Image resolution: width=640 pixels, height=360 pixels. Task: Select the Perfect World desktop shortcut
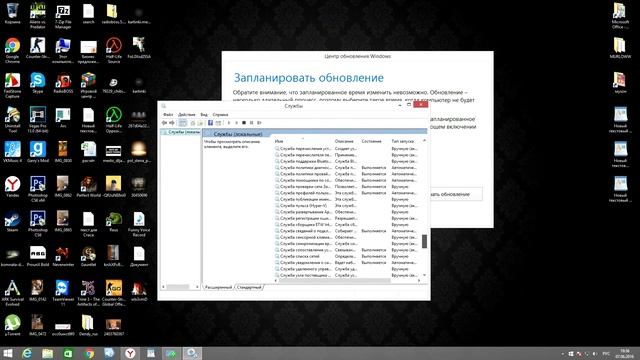point(88,187)
